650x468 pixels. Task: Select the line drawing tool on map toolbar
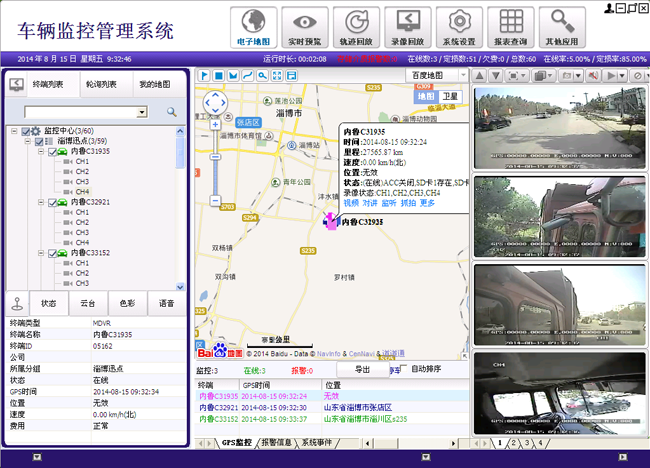248,75
